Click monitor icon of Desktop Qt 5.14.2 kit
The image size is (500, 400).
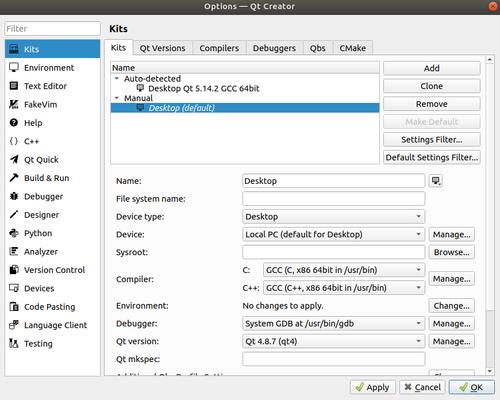(x=140, y=88)
